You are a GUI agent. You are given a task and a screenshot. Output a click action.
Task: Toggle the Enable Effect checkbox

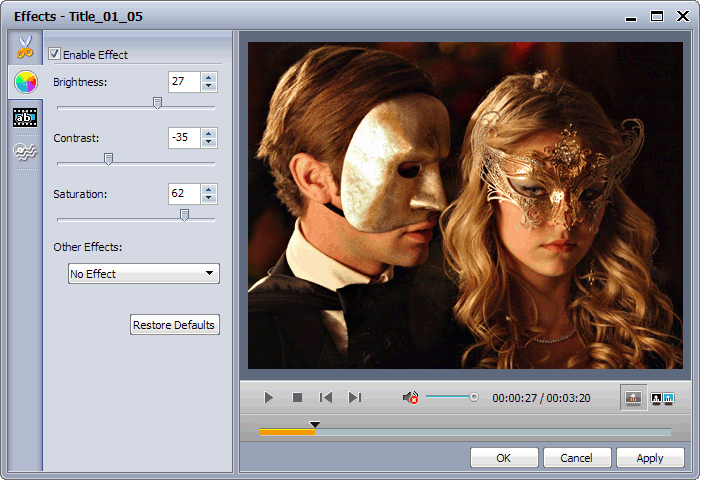(x=54, y=54)
